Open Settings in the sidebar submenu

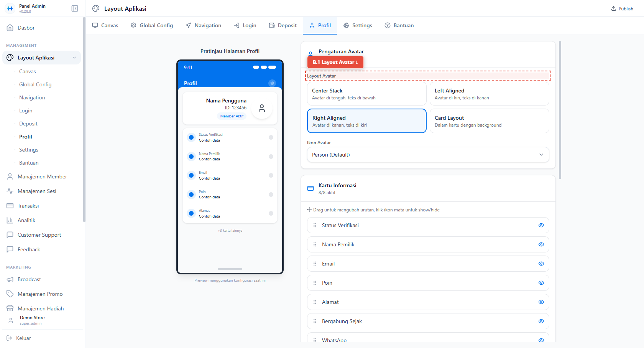(x=29, y=150)
